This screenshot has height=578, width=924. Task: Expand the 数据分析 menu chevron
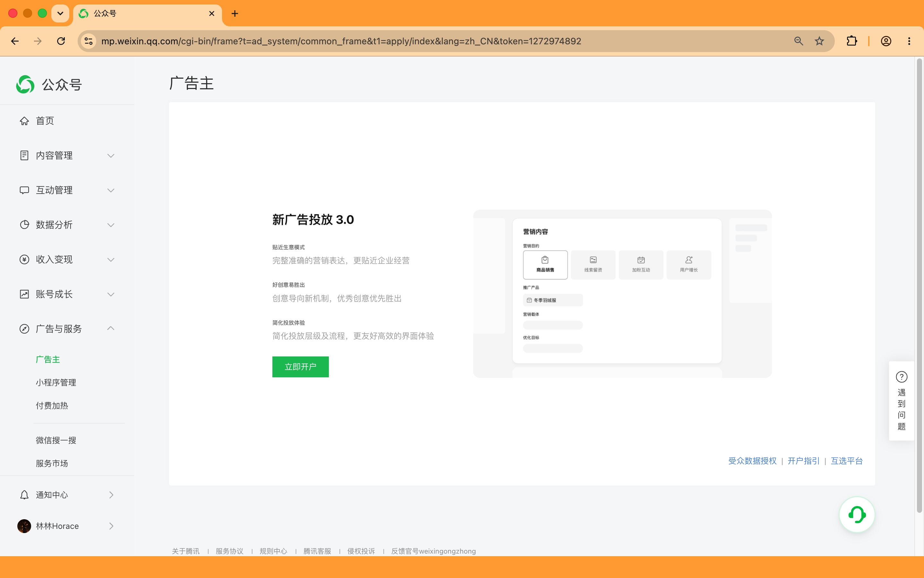[111, 225]
